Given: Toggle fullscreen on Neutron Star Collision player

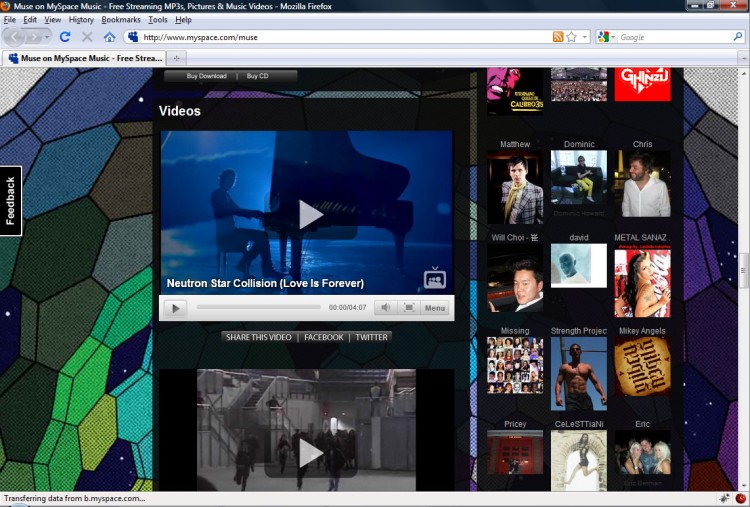Looking at the screenshot, I should coord(409,308).
